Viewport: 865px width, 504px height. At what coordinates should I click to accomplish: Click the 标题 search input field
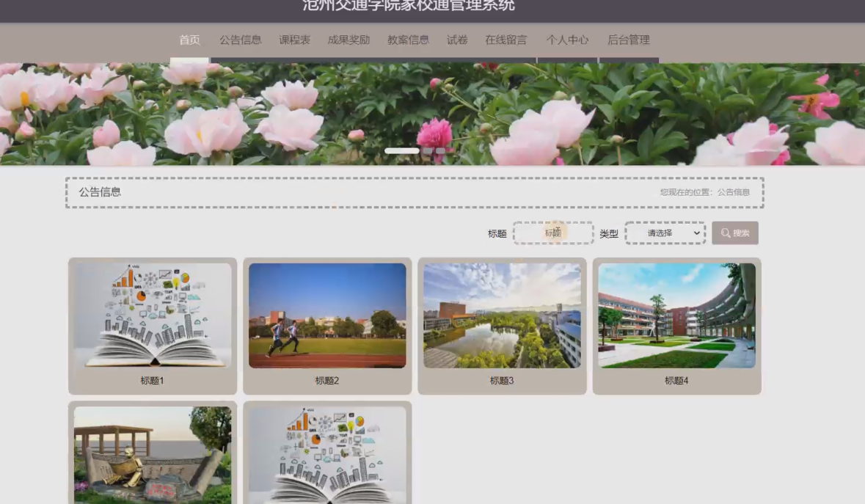[x=553, y=233]
